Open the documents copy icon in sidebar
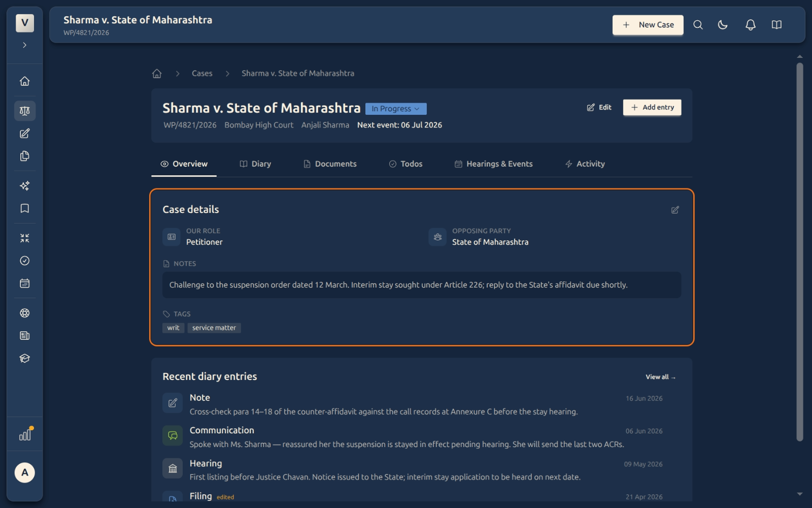Viewport: 812px width, 508px height. (x=24, y=156)
